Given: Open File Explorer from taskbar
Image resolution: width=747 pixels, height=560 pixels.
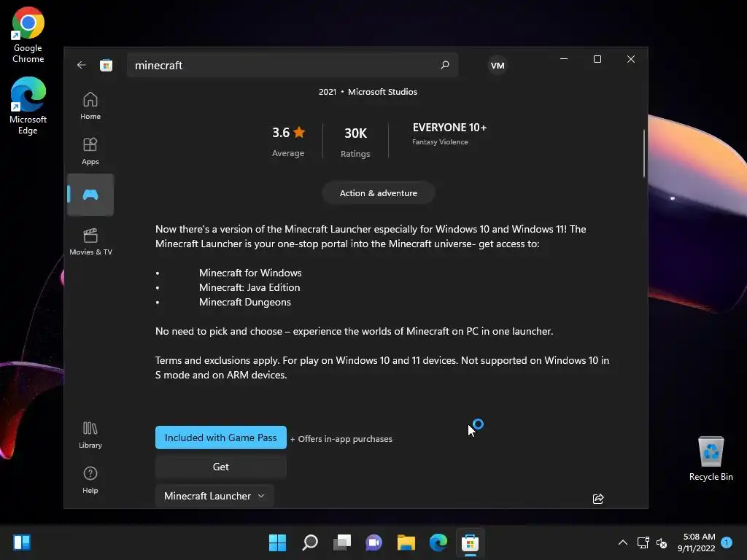Looking at the screenshot, I should (406, 542).
